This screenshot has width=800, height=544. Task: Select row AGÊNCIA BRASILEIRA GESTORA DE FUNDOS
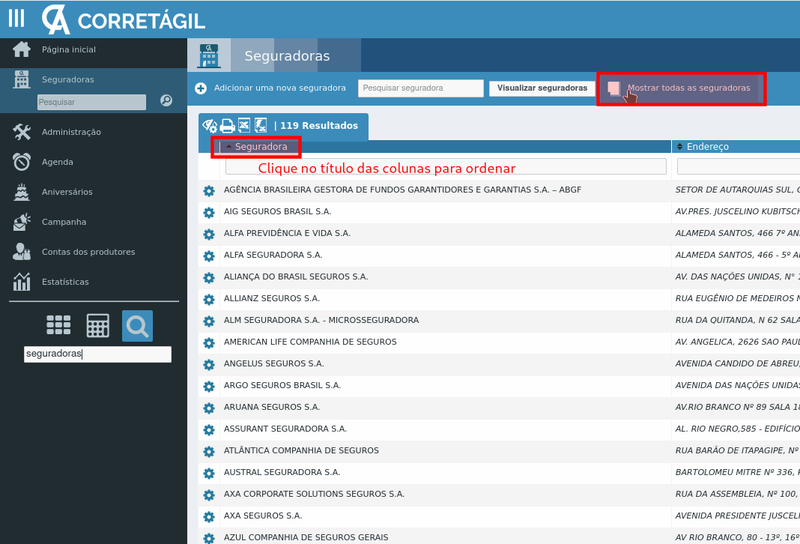[x=498, y=191]
